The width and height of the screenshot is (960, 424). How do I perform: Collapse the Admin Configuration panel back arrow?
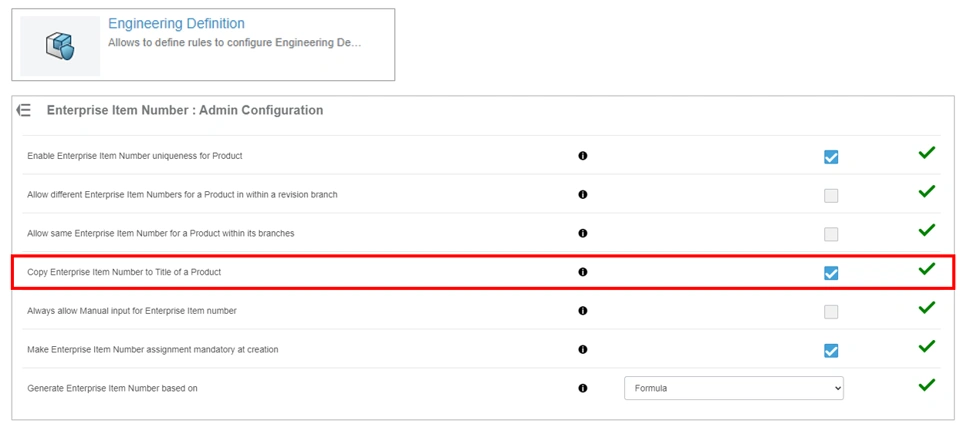tap(24, 110)
